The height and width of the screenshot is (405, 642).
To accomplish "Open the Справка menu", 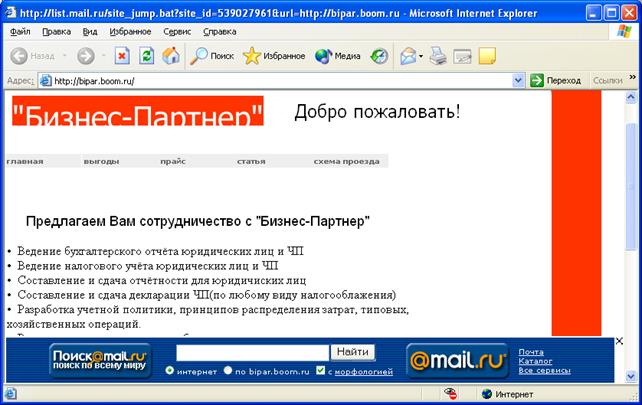I will point(220,32).
